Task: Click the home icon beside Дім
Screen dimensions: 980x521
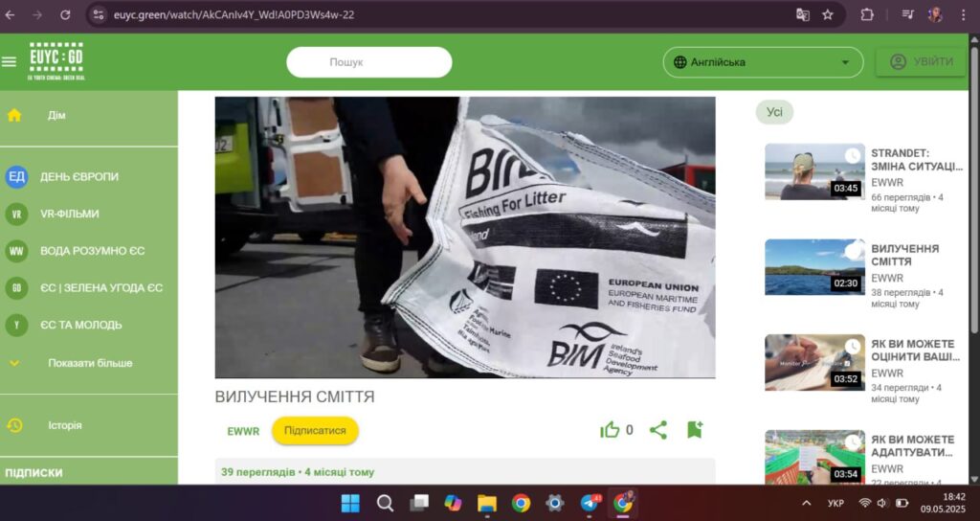Action: [13, 115]
